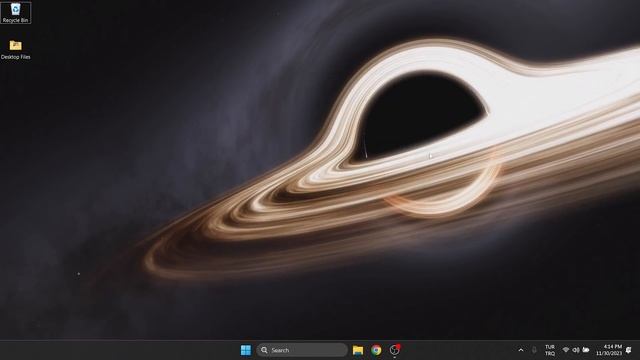
Task: Open the notification bell icon
Action: (x=629, y=350)
